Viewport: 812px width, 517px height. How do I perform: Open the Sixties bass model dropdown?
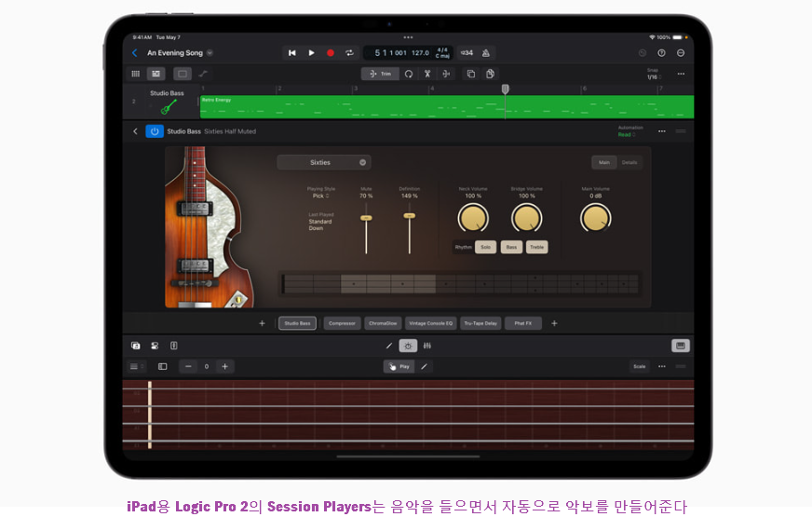pos(324,162)
